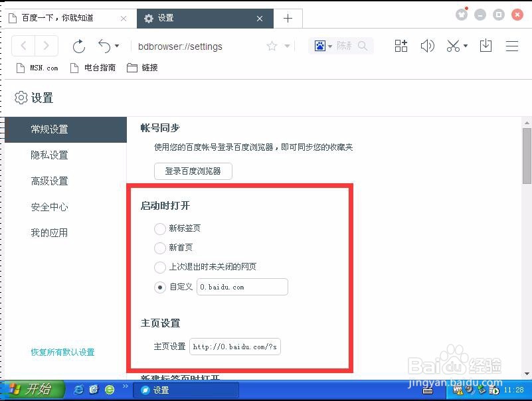532x401 pixels.
Task: Select the 新首页 startup option
Action: click(x=160, y=248)
